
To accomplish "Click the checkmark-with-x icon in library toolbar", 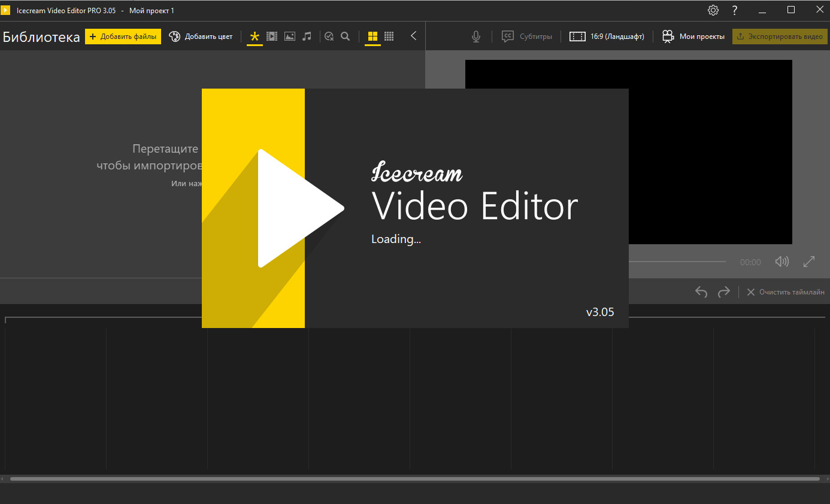I will tap(329, 37).
